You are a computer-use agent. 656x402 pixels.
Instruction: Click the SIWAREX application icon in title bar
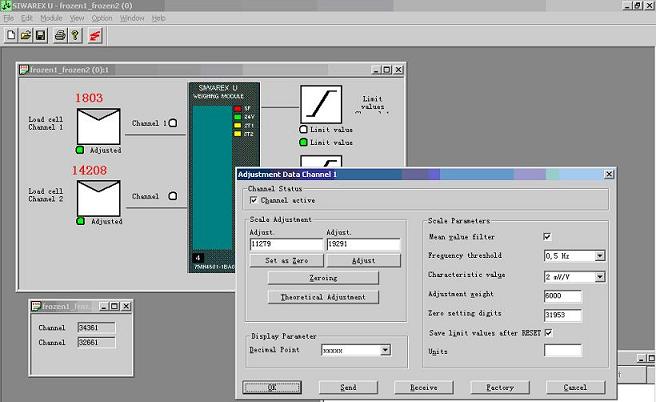point(6,5)
